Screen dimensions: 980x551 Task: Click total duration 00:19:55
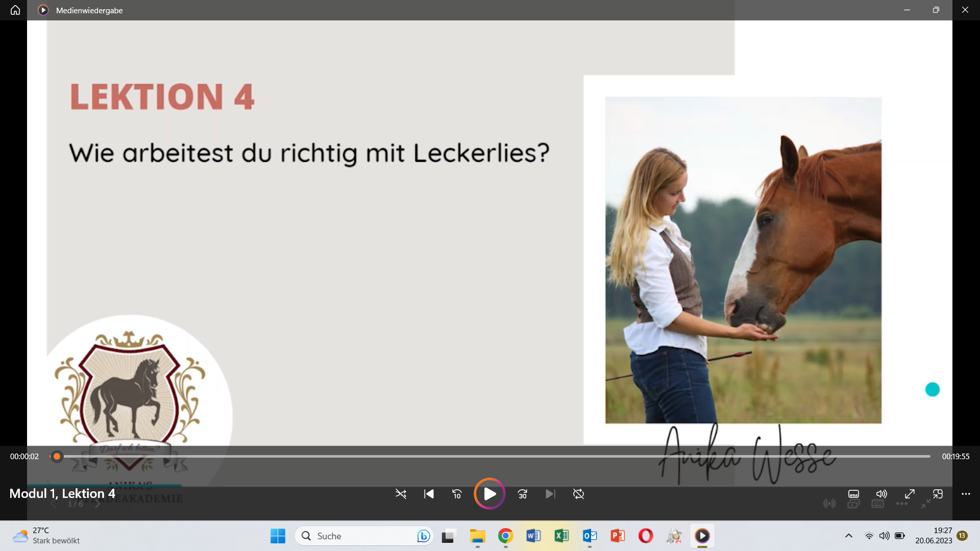(x=955, y=456)
